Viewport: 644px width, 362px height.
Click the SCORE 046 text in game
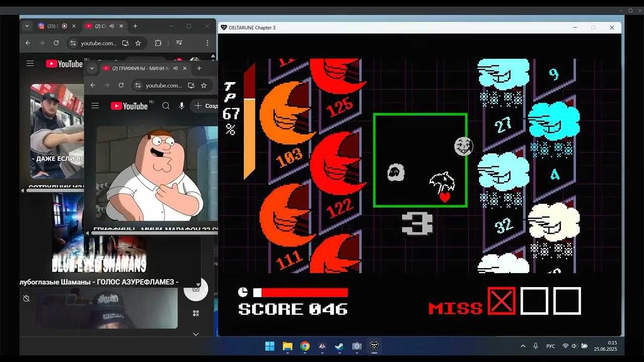[293, 309]
